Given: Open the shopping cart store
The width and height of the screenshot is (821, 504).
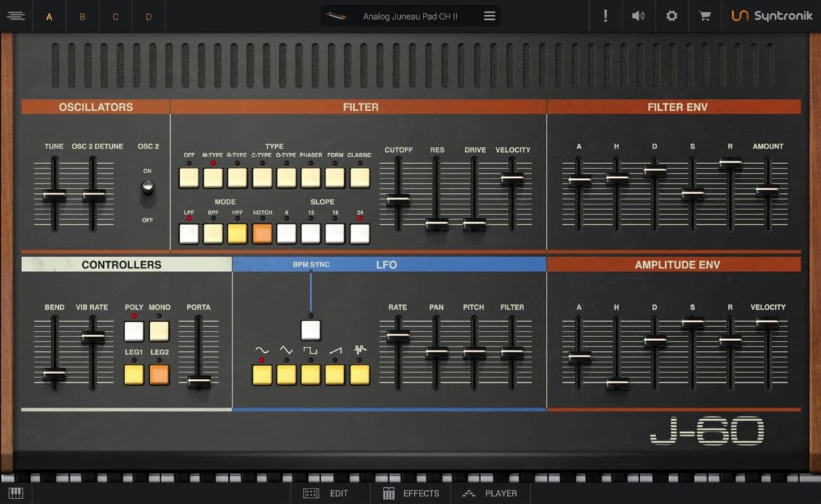Looking at the screenshot, I should tap(704, 16).
